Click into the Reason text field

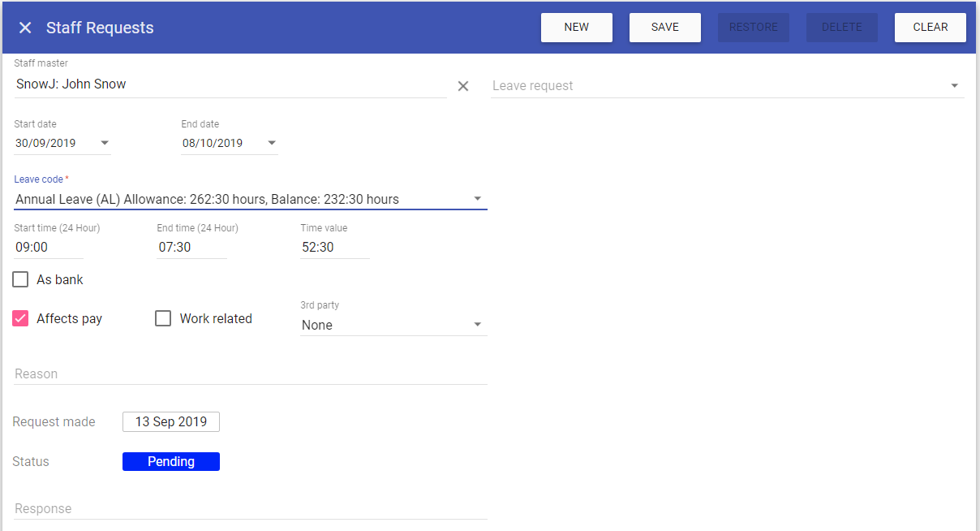pyautogui.click(x=250, y=374)
